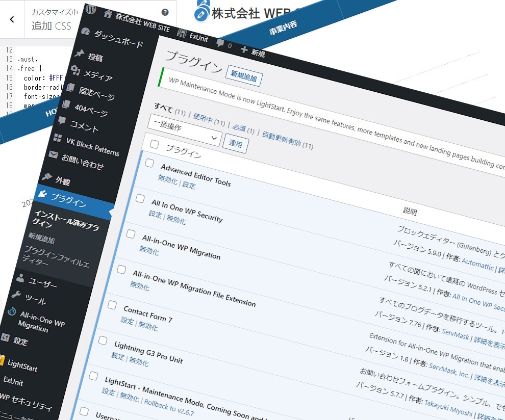Check the Lightning G3 Pro Unit checkbox
This screenshot has height=420, width=505.
pos(103,340)
